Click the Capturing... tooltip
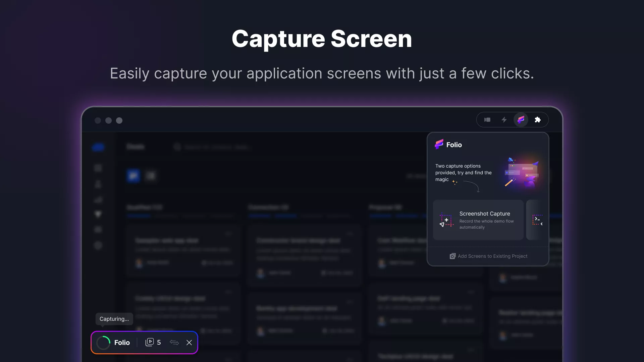Screen dimensions: 644x362 [114, 319]
